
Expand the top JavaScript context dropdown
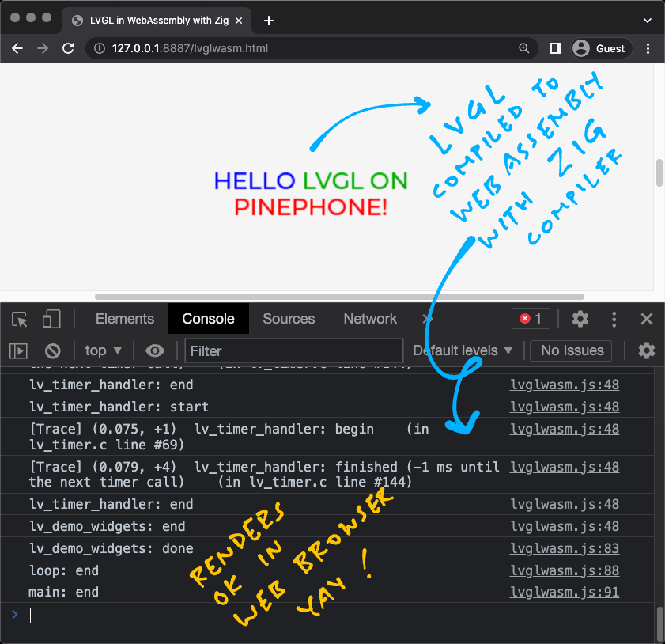click(103, 350)
